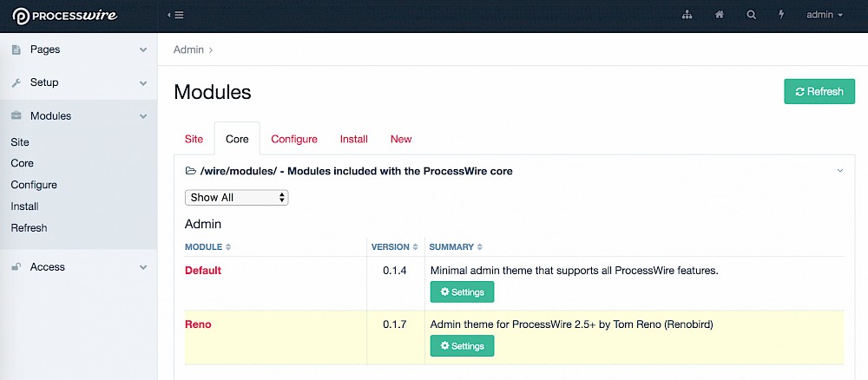The image size is (868, 380).
Task: Open the Show All filter dropdown
Action: point(236,198)
